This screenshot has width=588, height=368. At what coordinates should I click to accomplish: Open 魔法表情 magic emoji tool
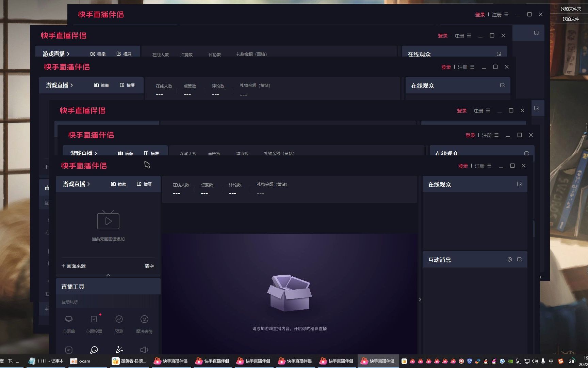[x=144, y=323]
